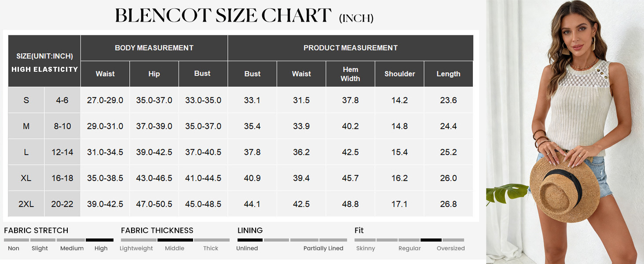Click the 12-14 numeric size cell
This screenshot has height=264, width=644.
[62, 152]
